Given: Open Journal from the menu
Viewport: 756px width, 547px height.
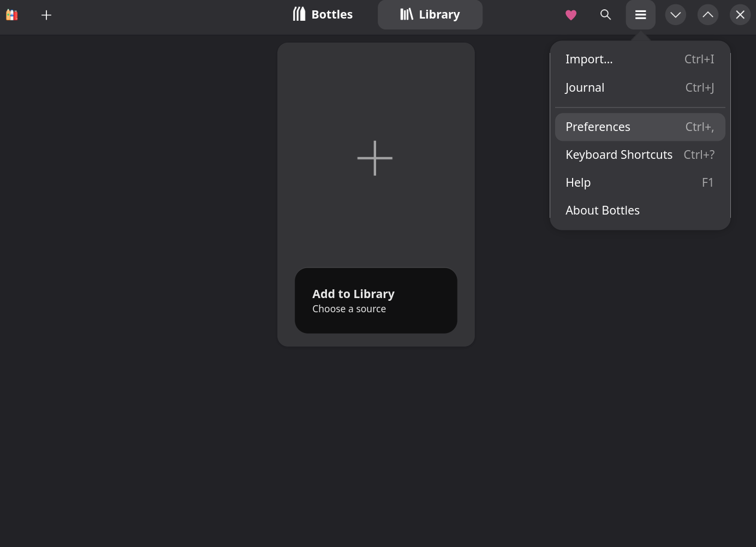Looking at the screenshot, I should [640, 87].
